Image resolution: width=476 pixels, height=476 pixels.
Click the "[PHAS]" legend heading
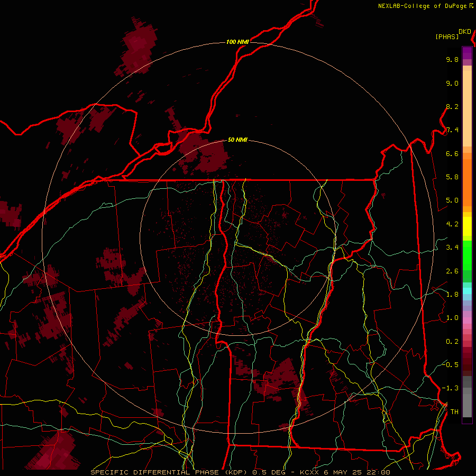[x=447, y=37]
